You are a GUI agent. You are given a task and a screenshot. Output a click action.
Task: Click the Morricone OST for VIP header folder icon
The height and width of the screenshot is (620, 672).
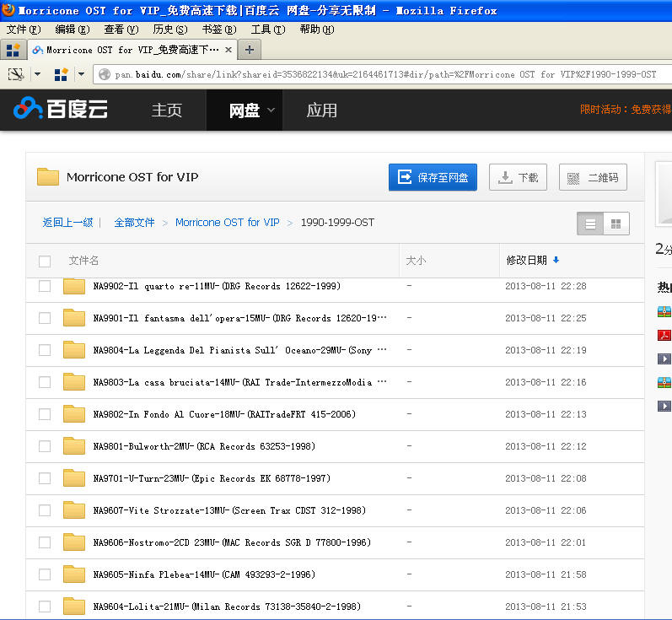pos(48,176)
